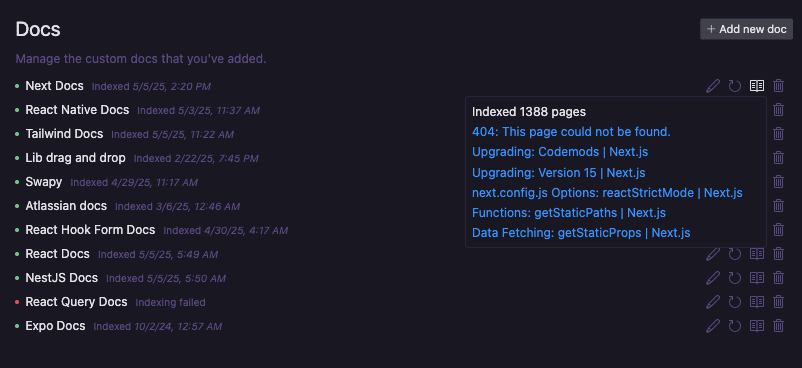
Task: Edit React Query Docs with pencil icon
Action: (x=712, y=302)
